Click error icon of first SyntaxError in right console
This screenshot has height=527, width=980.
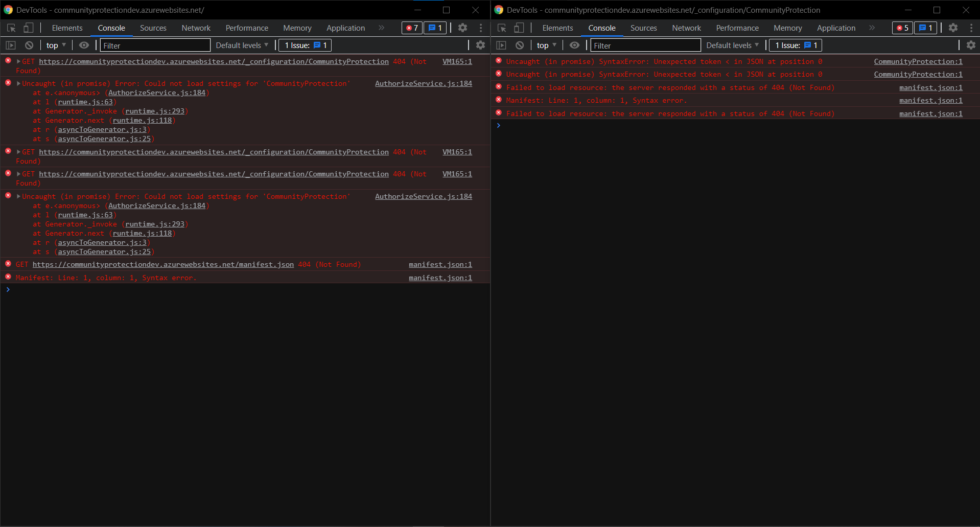click(x=499, y=61)
